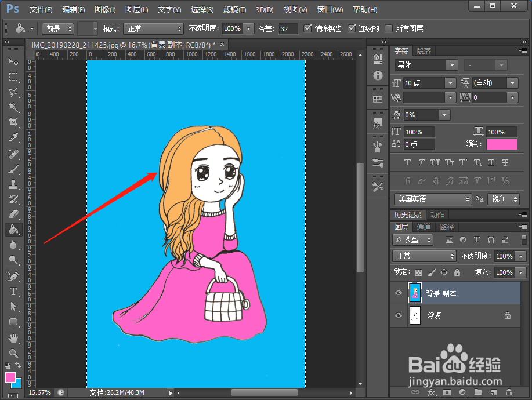Screen dimensions: 532x400
Task: Open the 美国英语 language dropdown
Action: tap(433, 199)
